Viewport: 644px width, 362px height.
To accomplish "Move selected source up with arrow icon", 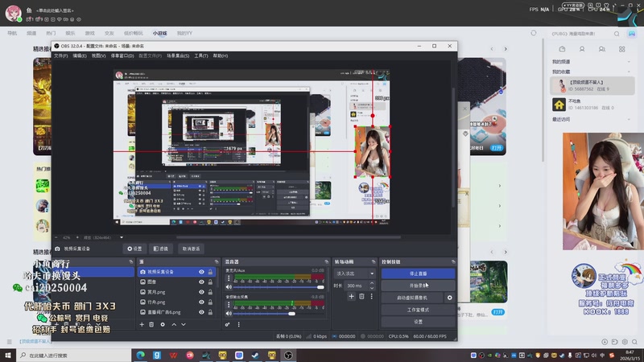I will click(173, 324).
